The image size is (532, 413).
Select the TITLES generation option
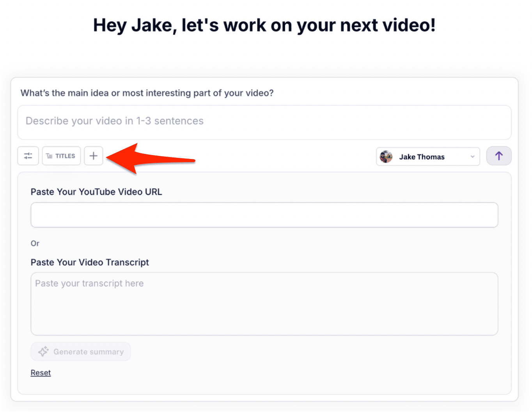(61, 155)
